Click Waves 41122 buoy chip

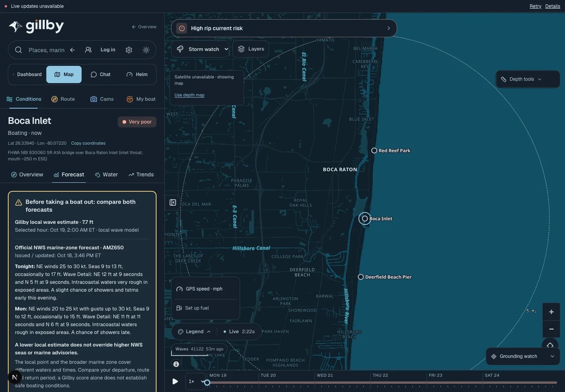(199, 349)
